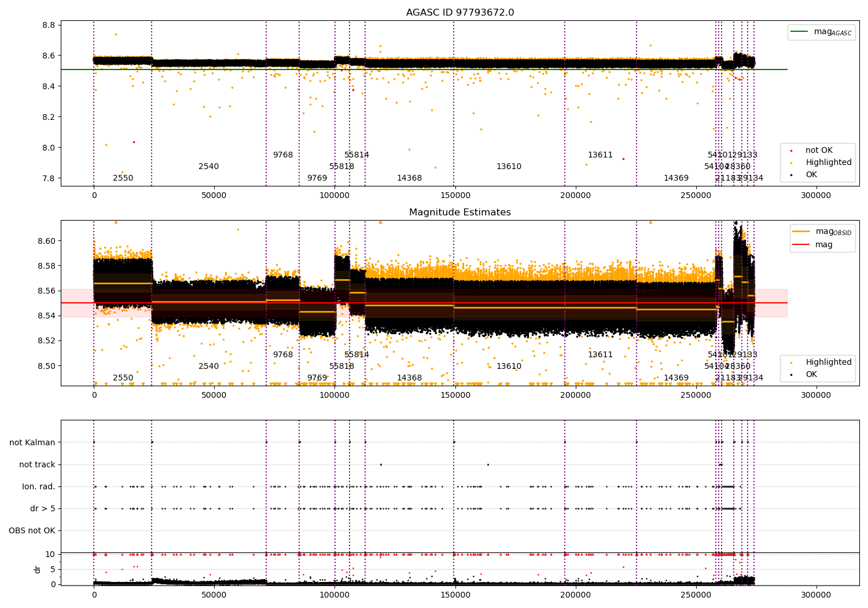Click obsid label '13610' in Magnitude Estimates plot
This screenshot has height=608, width=868.
point(509,367)
